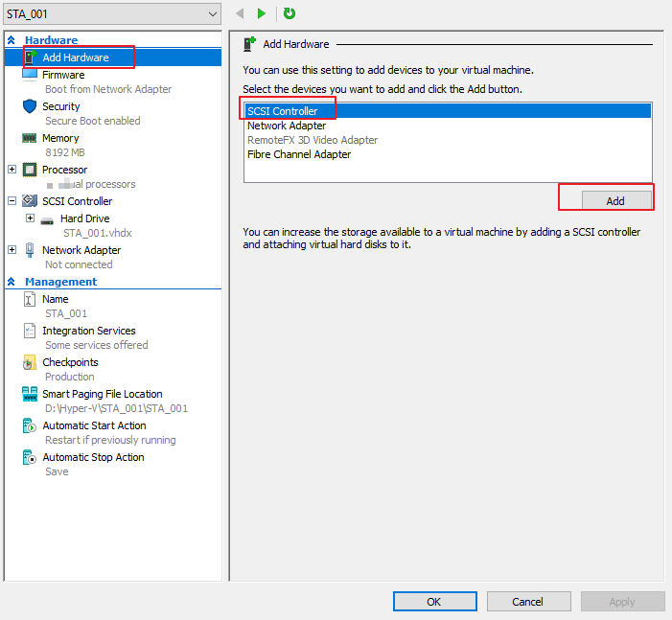Click the green forward arrow icon

point(262,13)
